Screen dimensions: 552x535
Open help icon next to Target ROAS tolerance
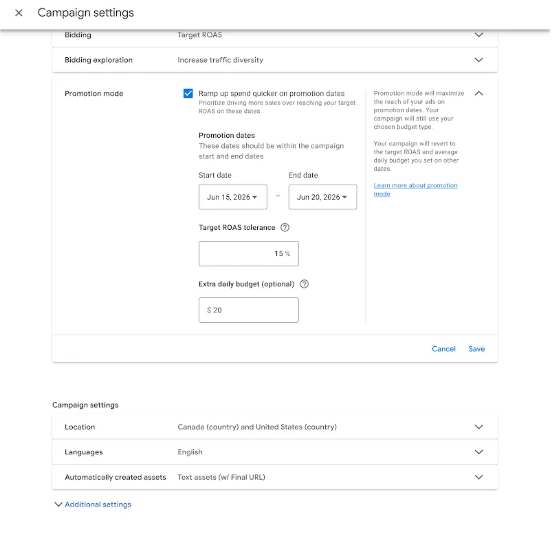tap(285, 227)
